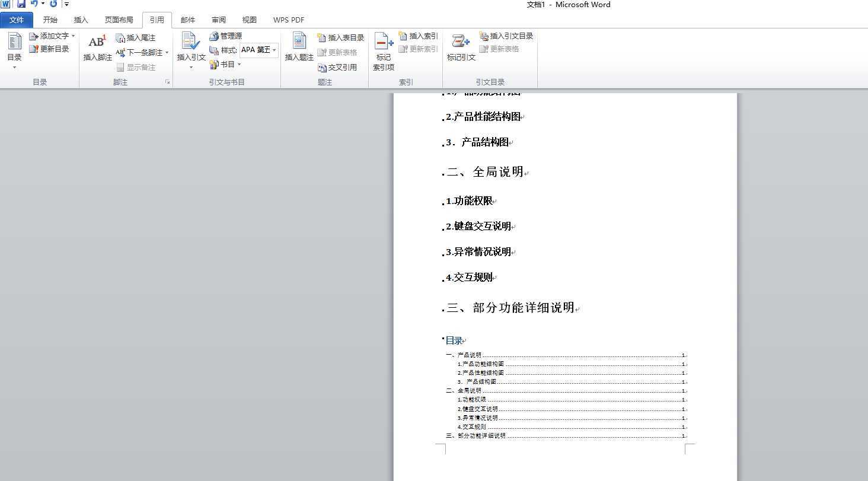Open the 脚注 group dialog launcher
Screen dimensions: 868x481
pos(167,82)
